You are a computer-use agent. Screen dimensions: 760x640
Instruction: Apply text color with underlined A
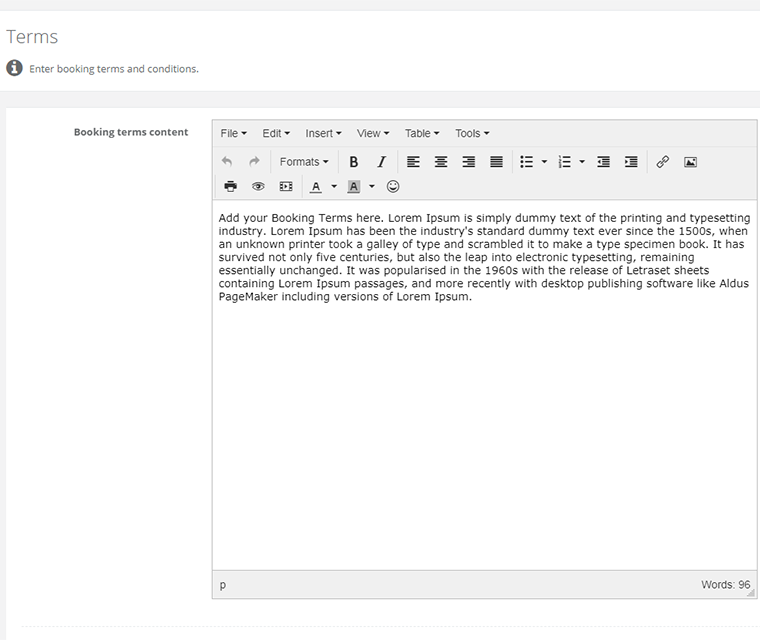[x=316, y=187]
